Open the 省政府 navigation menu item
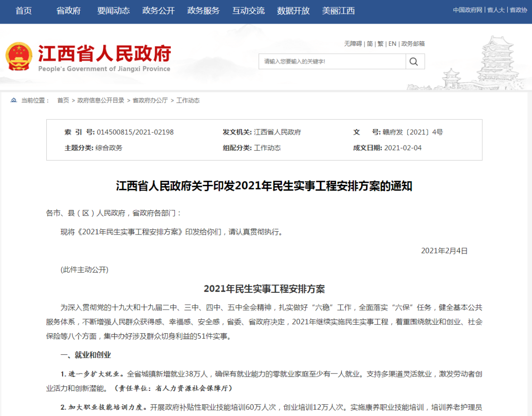This screenshot has width=532, height=416. (68, 11)
